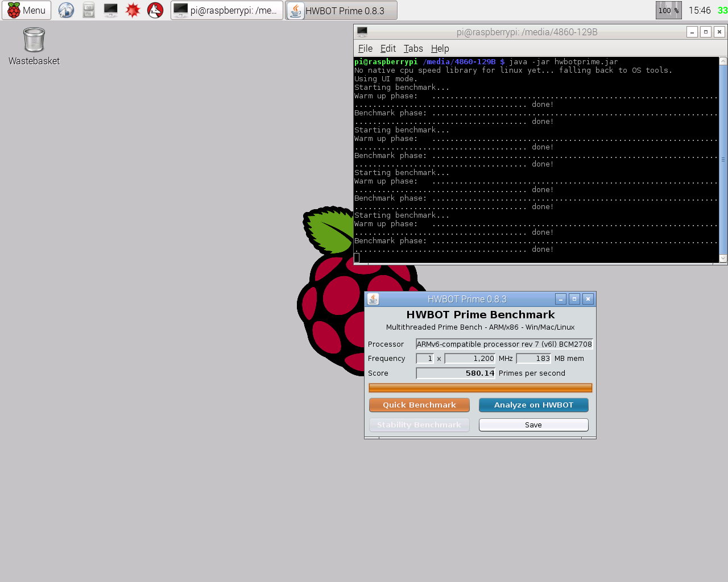Click the terminal scrollbar up arrow
The image size is (728, 582).
723,61
